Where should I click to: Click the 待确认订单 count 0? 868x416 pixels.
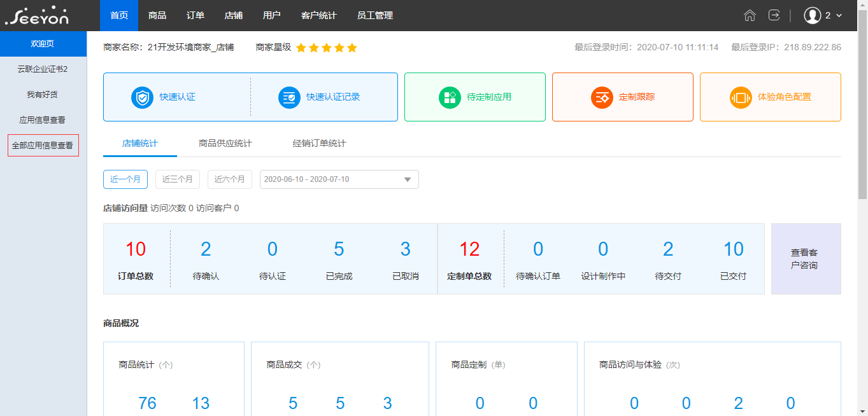(x=538, y=249)
